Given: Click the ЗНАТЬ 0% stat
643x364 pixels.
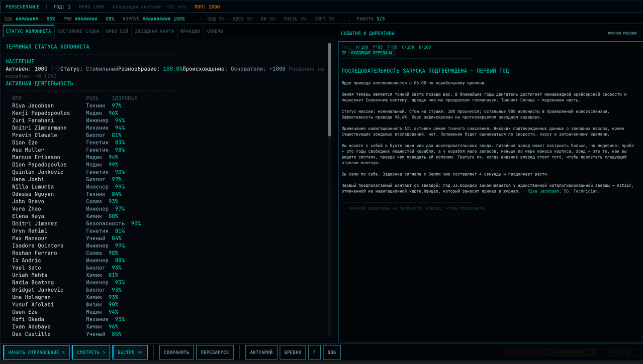Looking at the screenshot, I should pos(296,19).
